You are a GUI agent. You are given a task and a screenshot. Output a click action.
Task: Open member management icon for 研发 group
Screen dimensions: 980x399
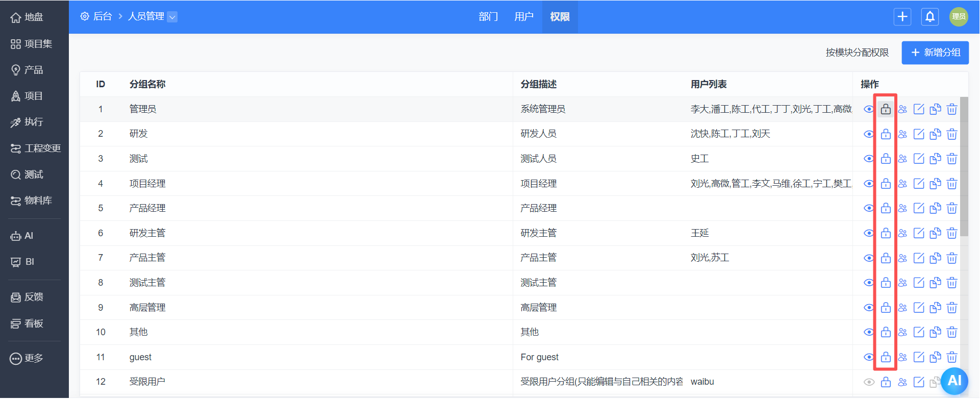(902, 134)
